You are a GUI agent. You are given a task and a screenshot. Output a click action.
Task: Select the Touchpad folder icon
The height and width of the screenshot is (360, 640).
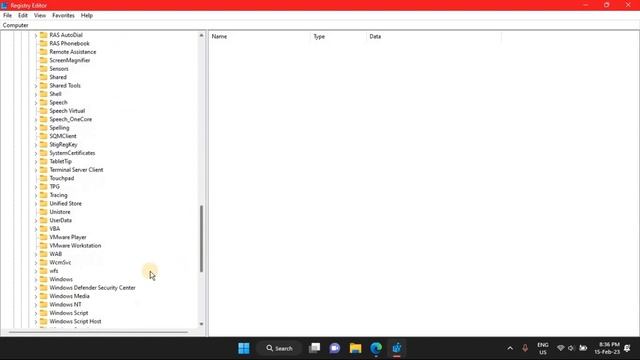44,178
